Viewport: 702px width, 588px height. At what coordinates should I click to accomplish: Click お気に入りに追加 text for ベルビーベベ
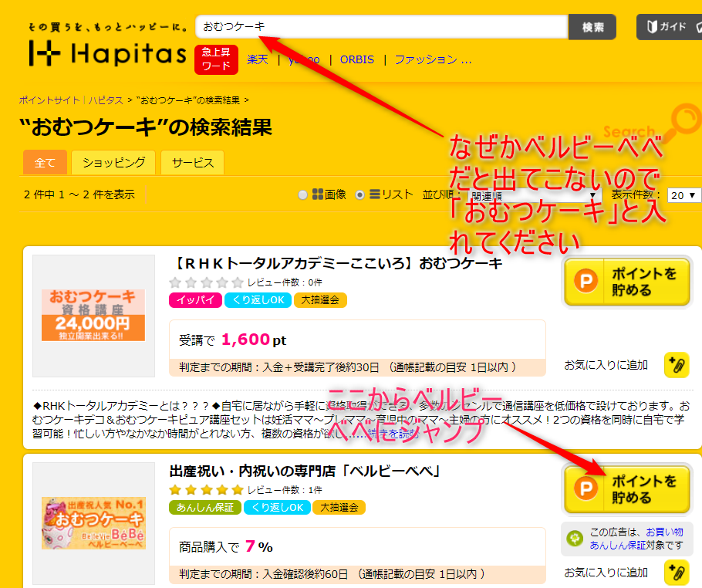(x=606, y=573)
